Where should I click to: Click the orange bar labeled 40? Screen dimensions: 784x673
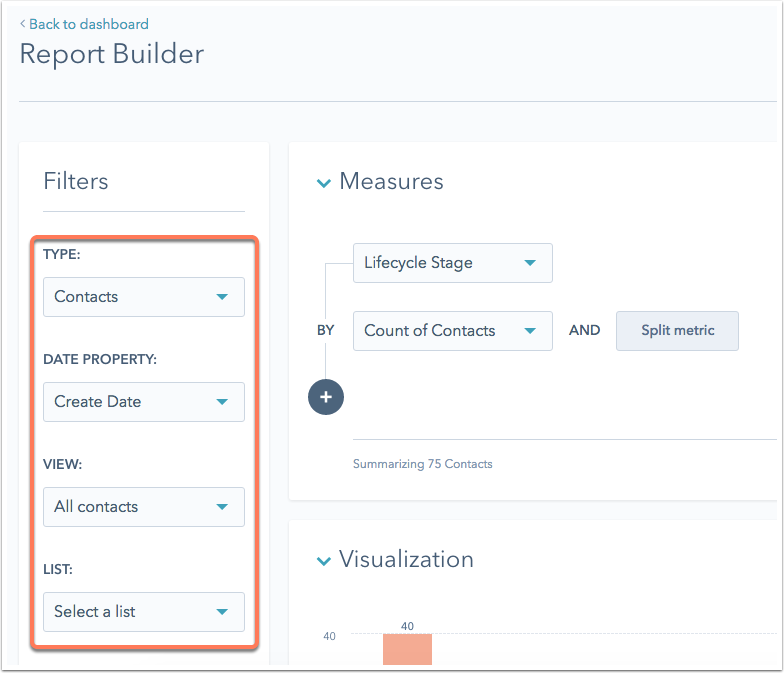click(408, 649)
